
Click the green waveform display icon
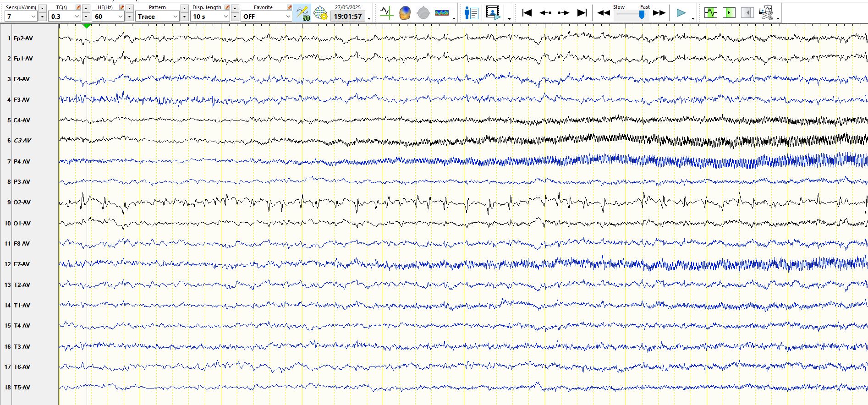tap(710, 13)
